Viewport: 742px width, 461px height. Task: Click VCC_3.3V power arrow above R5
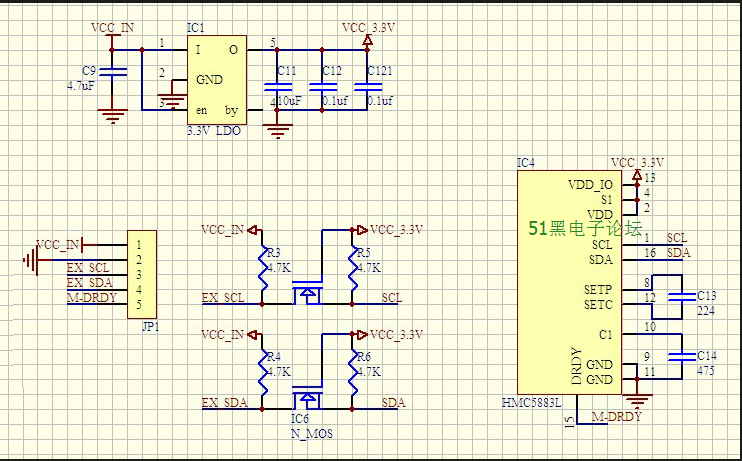pyautogui.click(x=360, y=230)
